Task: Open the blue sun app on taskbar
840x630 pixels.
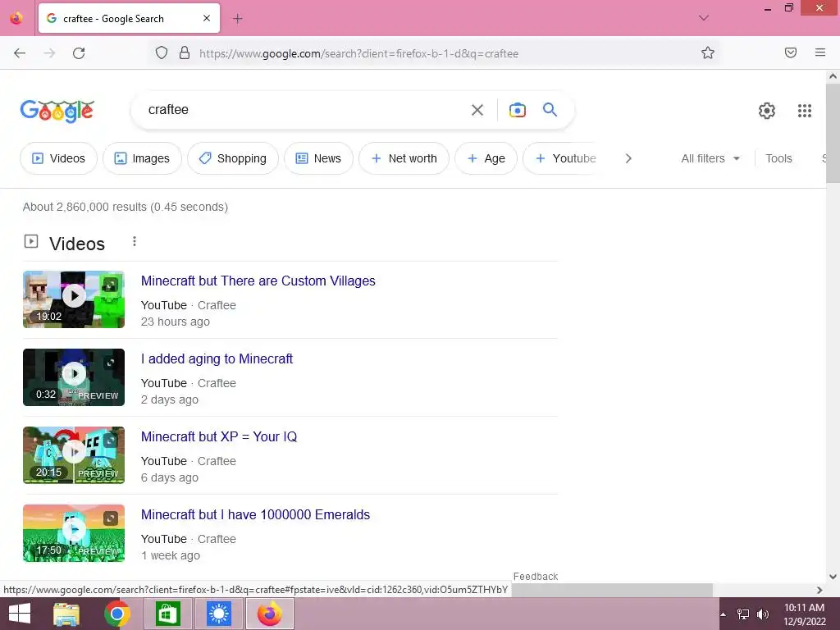Action: 219,614
